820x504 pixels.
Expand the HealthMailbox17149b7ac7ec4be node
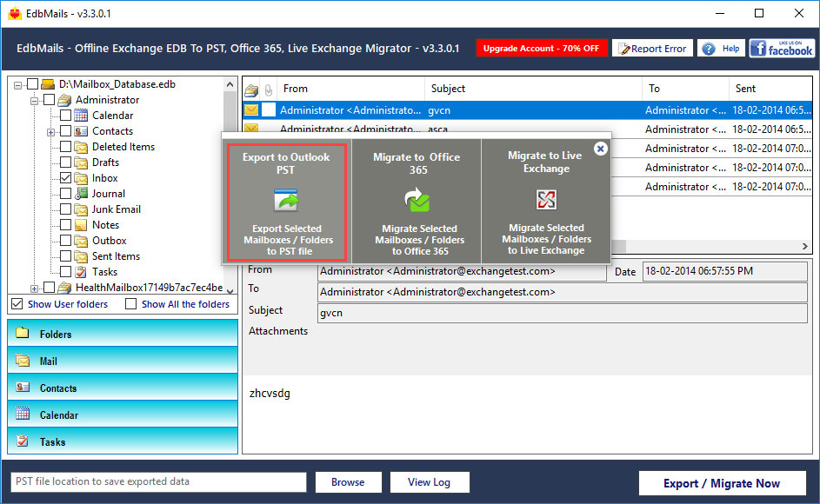click(34, 288)
